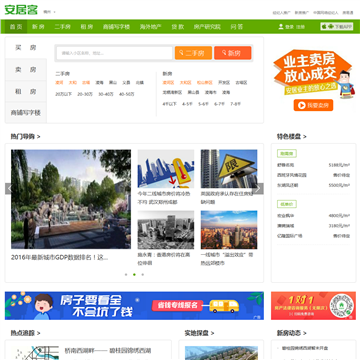This screenshot has height=360, width=360.
Task: Filter new homes by 6-7千
Action: (219, 104)
